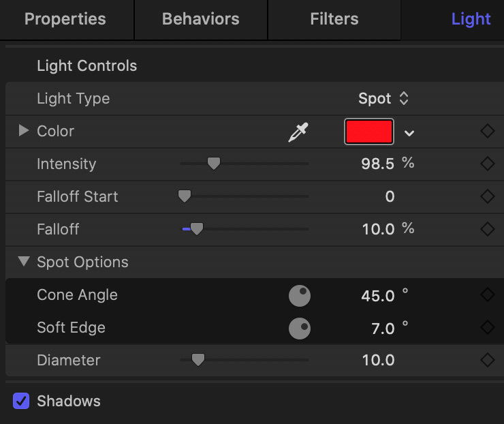Screen dimensions: 504x424
Task: Open the Filters tab
Action: (x=334, y=18)
